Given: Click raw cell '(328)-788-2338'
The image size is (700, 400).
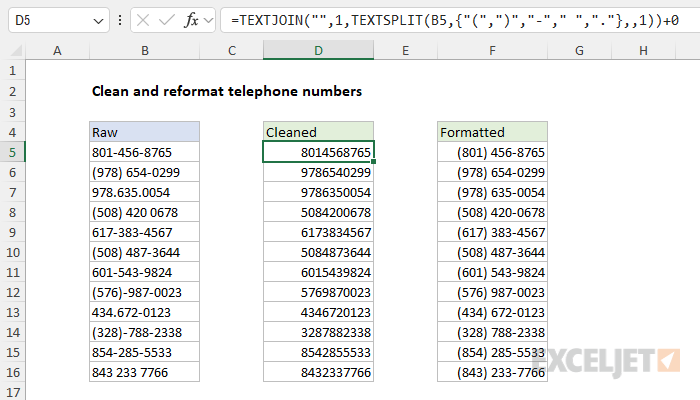Looking at the screenshot, I should pyautogui.click(x=145, y=333).
